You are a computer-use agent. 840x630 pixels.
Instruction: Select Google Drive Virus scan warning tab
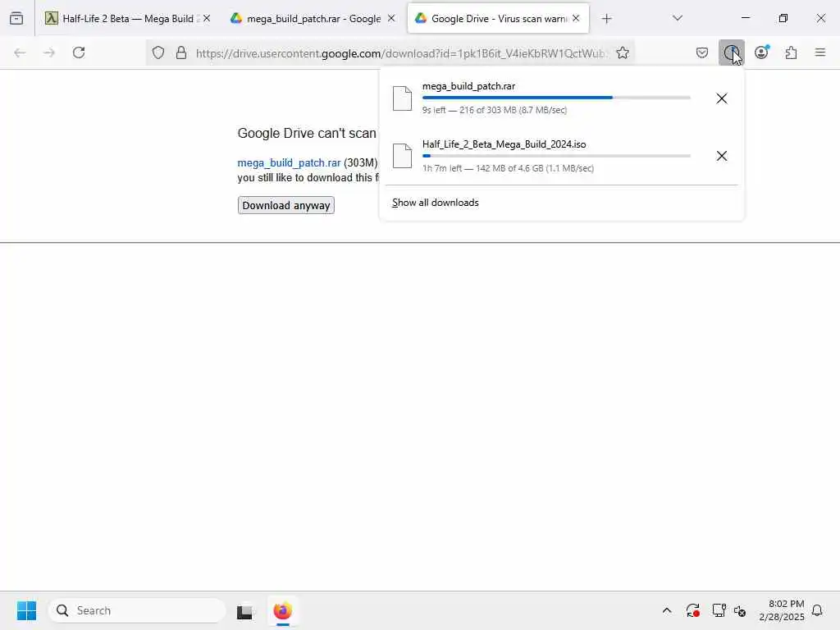point(498,18)
